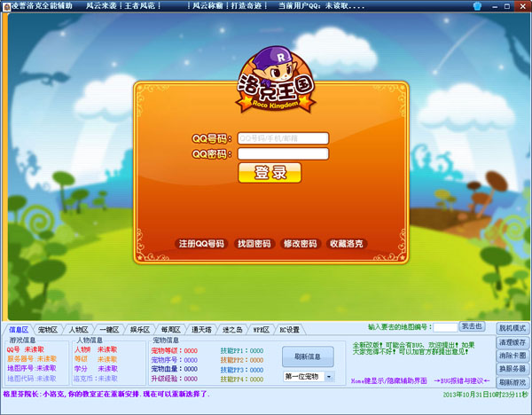532x415 pixels.
Task: Click the 技能PP1:0000 value
Action: (x=242, y=351)
